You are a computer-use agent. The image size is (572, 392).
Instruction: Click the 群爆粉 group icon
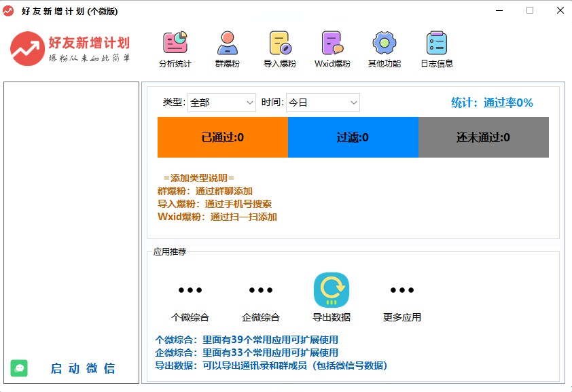pyautogui.click(x=227, y=44)
